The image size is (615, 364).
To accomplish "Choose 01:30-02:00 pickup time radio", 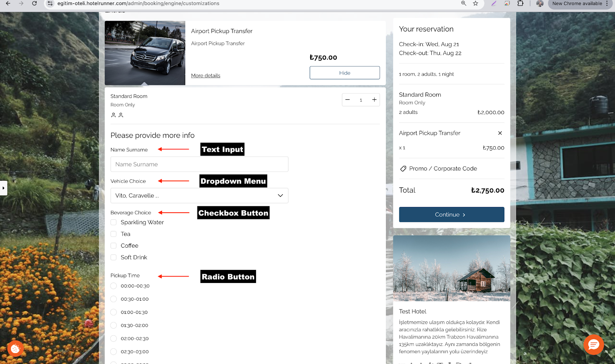I will pyautogui.click(x=114, y=325).
